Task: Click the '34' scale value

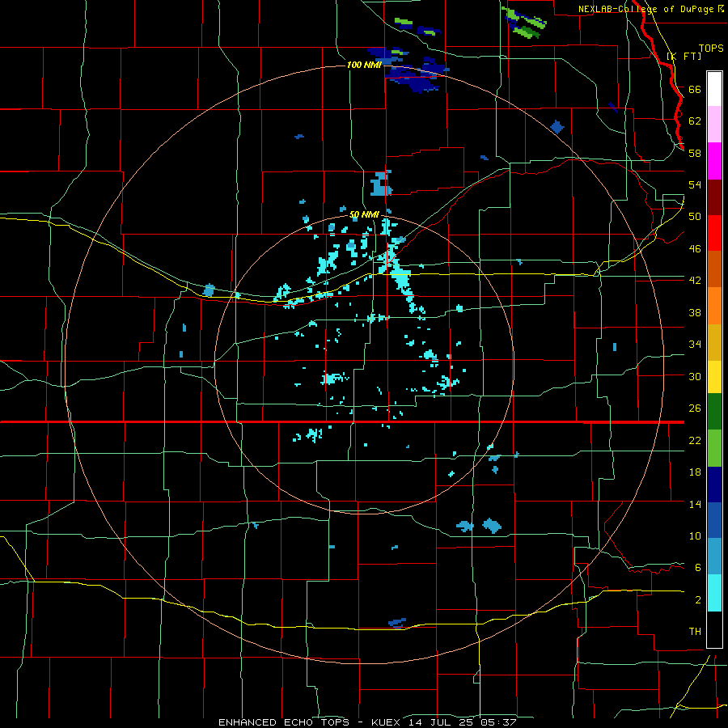Action: 695,345
